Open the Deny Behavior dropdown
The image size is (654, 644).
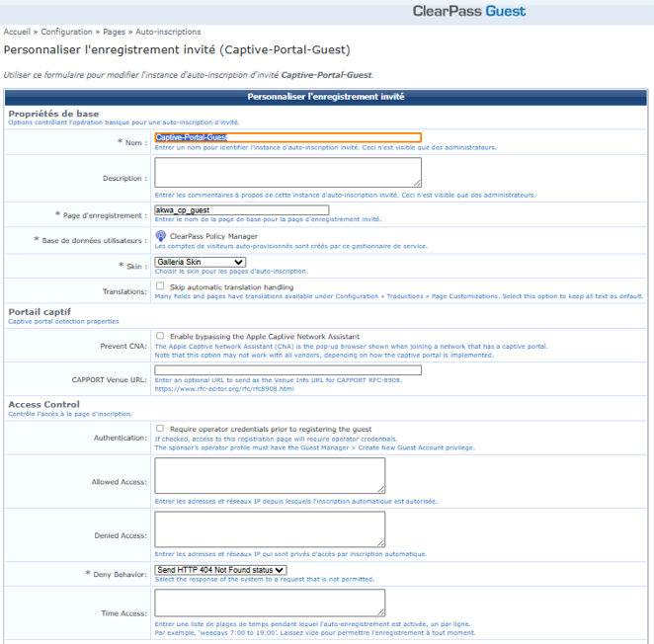220,570
